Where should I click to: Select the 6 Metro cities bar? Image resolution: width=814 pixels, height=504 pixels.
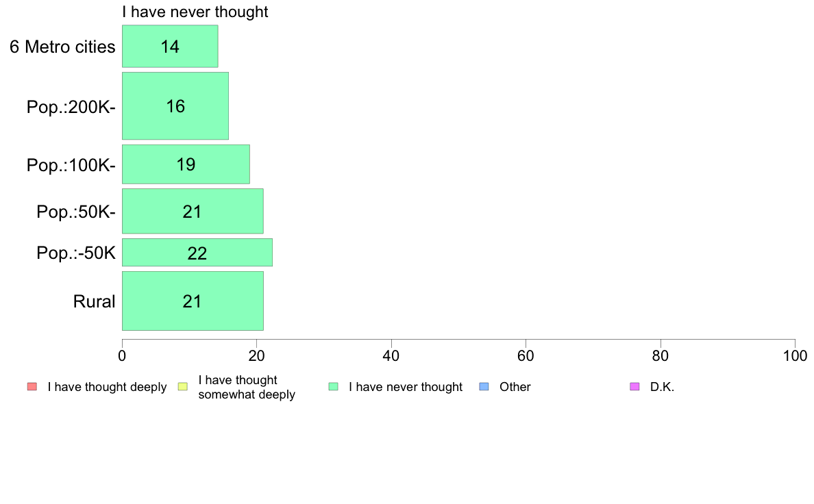170,46
